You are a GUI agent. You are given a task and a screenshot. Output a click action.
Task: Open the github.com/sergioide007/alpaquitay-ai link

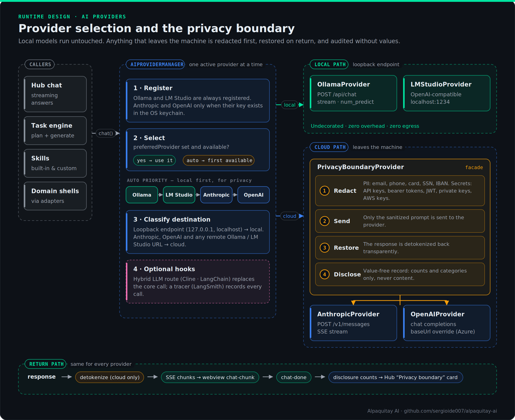tap(450, 411)
